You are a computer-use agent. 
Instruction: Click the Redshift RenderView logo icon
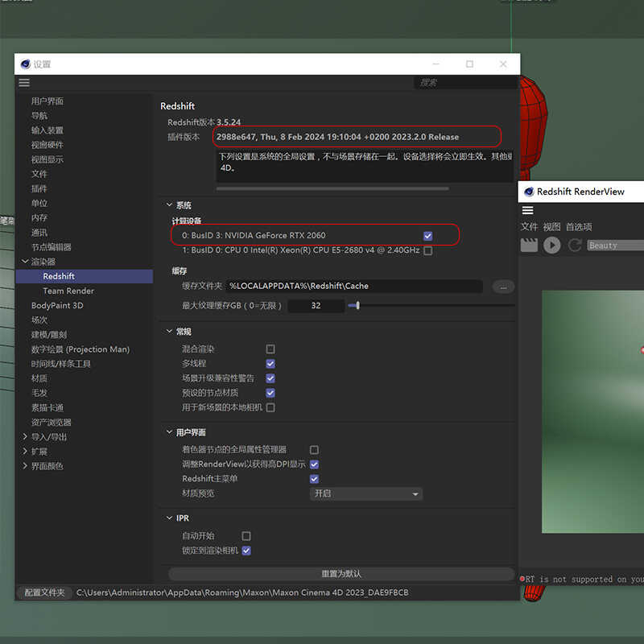[529, 192]
